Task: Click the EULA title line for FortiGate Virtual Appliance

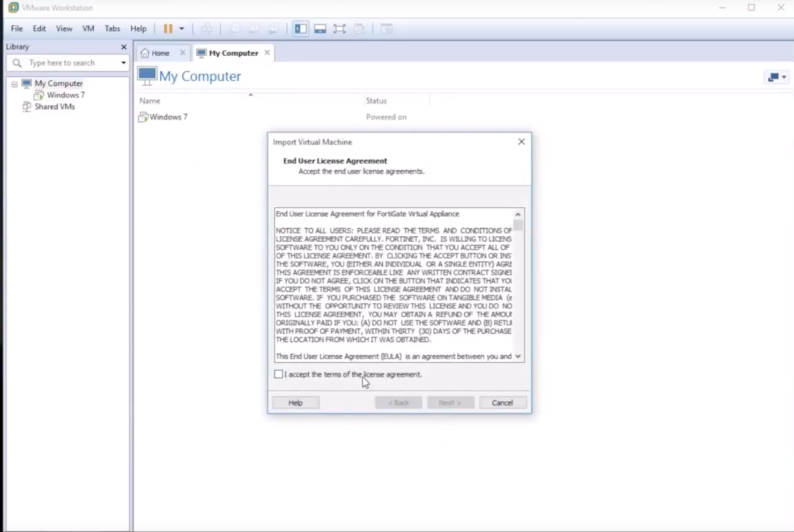Action: tap(367, 214)
